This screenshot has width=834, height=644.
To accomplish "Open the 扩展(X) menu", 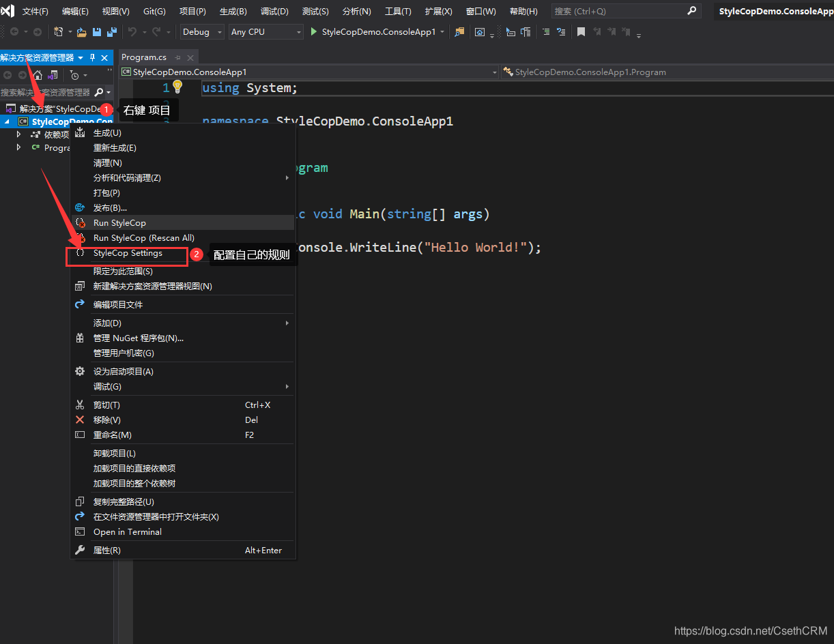I will (x=438, y=12).
